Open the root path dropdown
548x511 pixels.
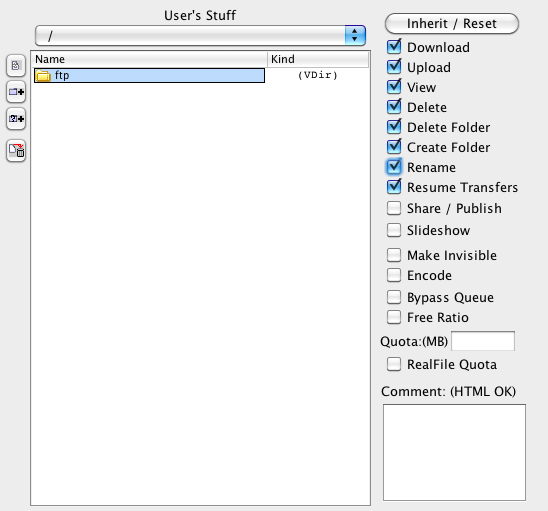(x=200, y=35)
